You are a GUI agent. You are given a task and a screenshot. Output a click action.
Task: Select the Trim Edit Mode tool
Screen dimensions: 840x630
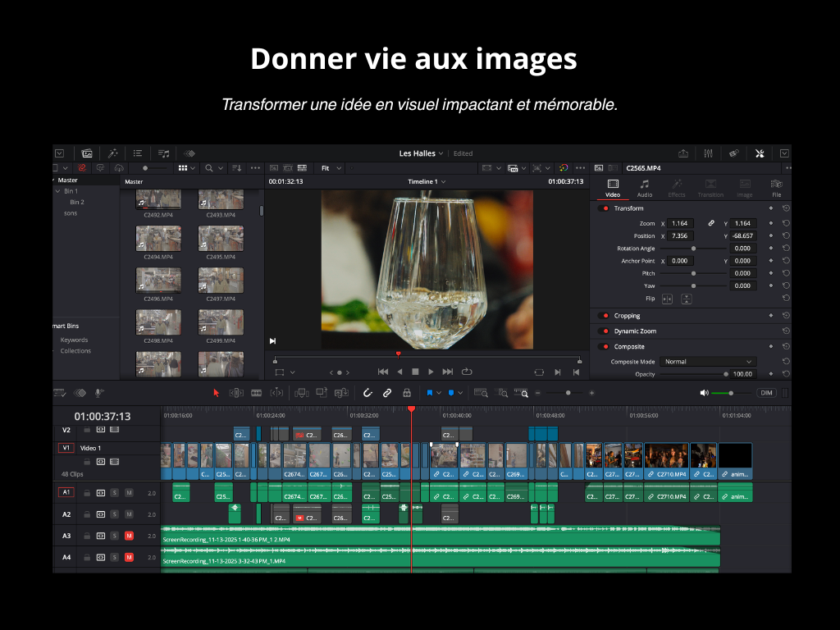(236, 393)
